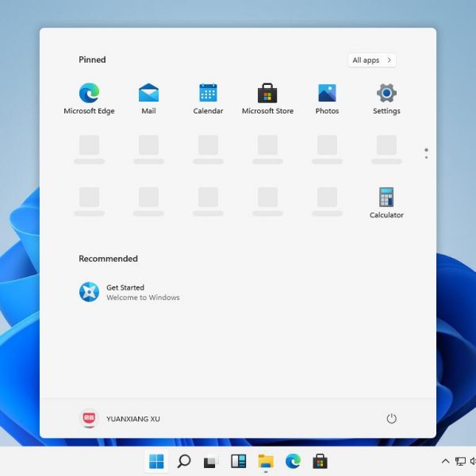Screen dimensions: 476x476
Task: Open Task View on taskbar
Action: pos(211,462)
